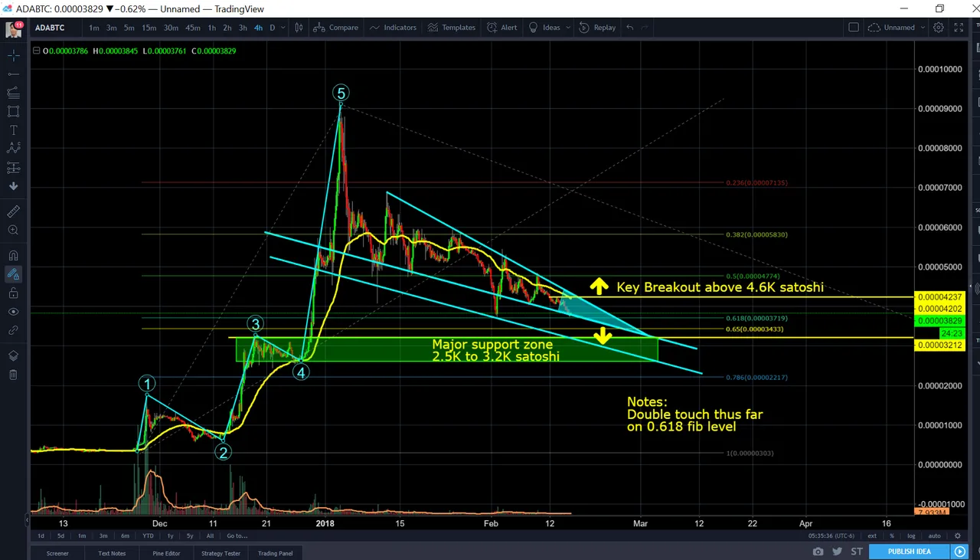Remove drawings with the trash icon
Viewport: 980px width, 560px height.
[13, 375]
